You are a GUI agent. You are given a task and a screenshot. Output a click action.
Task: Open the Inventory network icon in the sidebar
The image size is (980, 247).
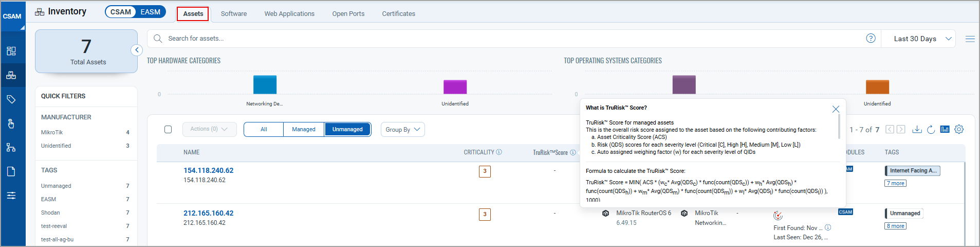click(11, 75)
